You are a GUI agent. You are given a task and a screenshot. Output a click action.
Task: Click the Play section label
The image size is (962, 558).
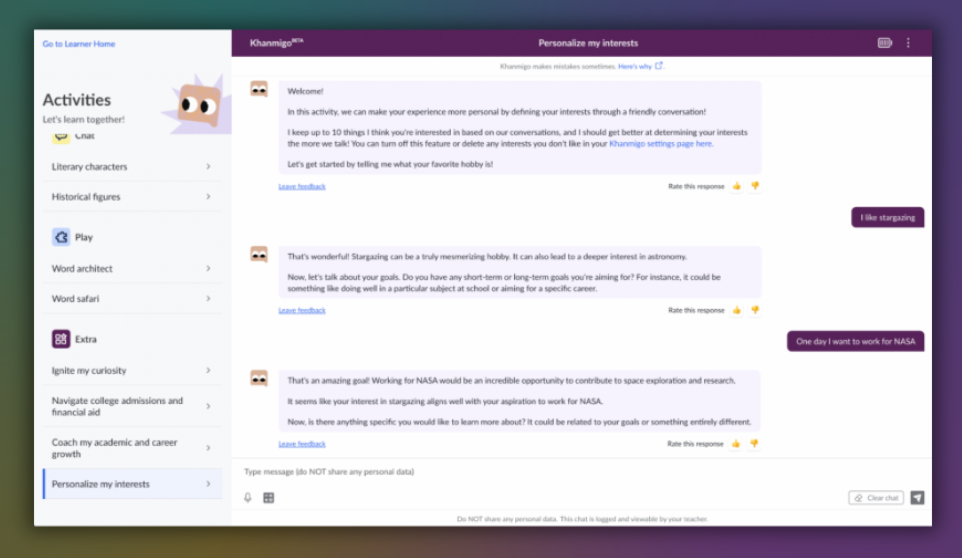tap(83, 237)
